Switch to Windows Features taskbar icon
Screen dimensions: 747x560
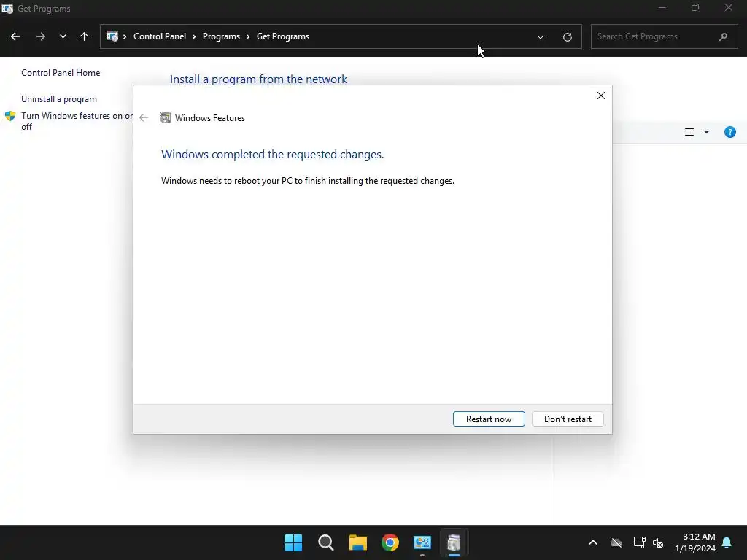point(454,542)
